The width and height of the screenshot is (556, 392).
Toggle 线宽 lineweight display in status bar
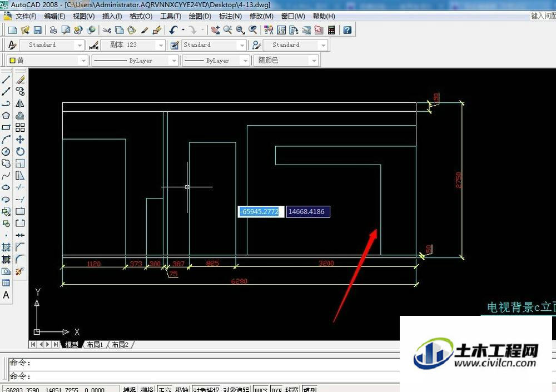292,390
